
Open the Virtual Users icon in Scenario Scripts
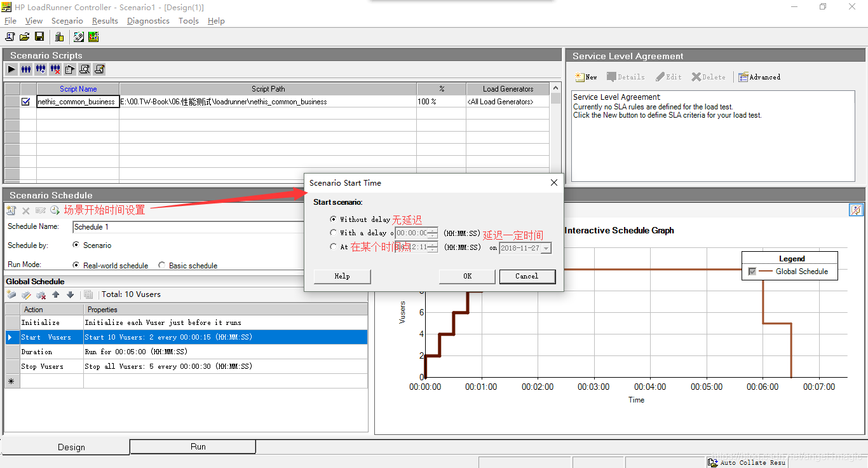click(x=26, y=69)
